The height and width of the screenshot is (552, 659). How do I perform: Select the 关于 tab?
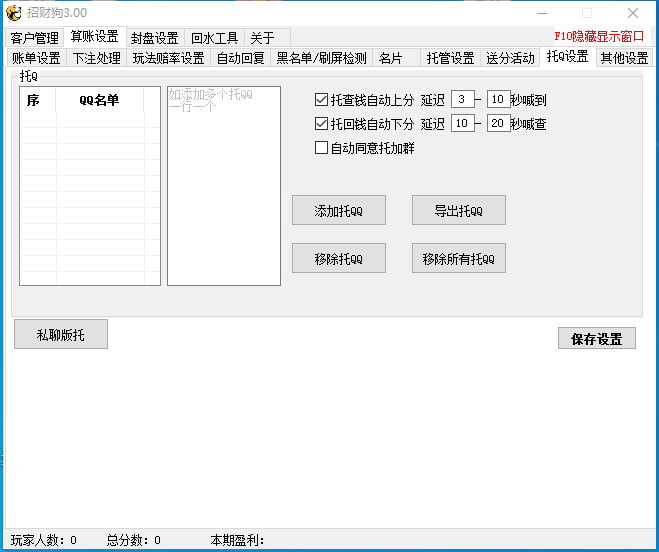(x=262, y=38)
